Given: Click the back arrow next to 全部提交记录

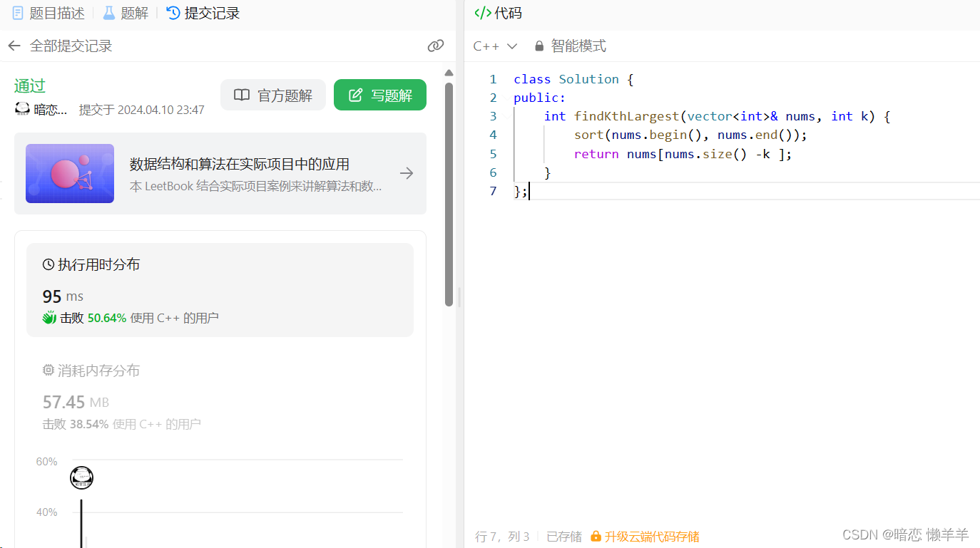Looking at the screenshot, I should point(14,46).
